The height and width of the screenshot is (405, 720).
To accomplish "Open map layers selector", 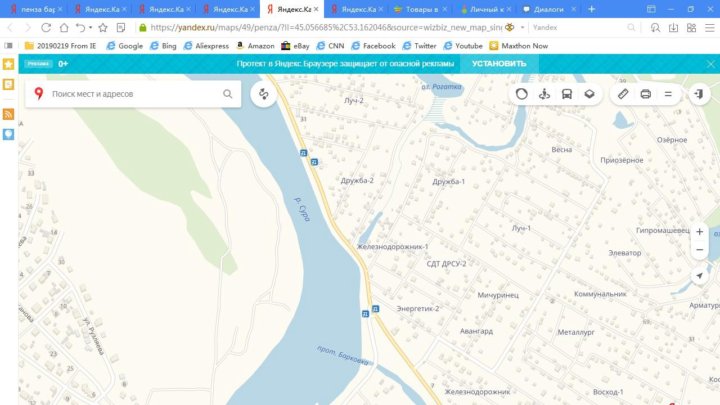I will pos(590,94).
